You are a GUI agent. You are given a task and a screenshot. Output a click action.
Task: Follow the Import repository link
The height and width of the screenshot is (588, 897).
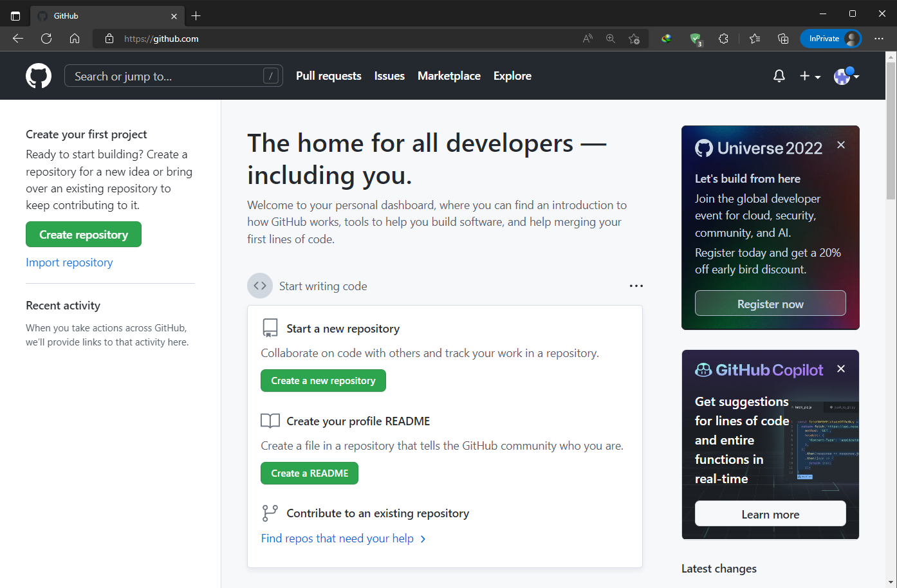coord(69,262)
